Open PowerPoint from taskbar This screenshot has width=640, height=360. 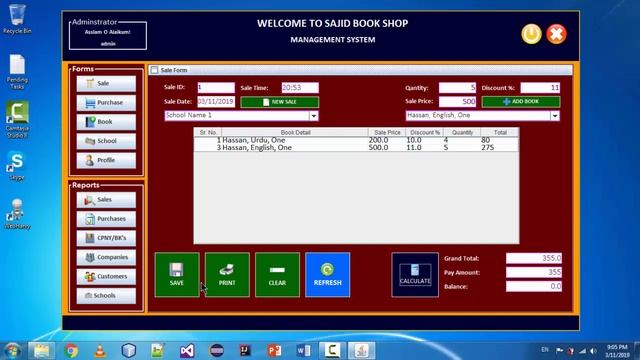274,351
